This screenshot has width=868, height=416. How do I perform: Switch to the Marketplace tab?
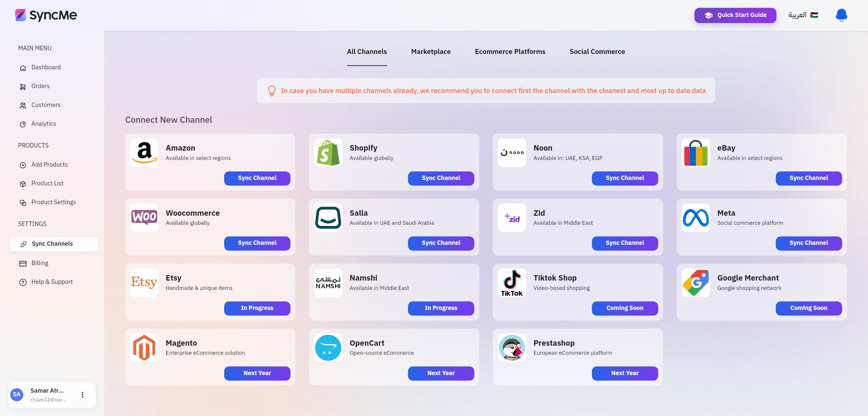pyautogui.click(x=431, y=52)
